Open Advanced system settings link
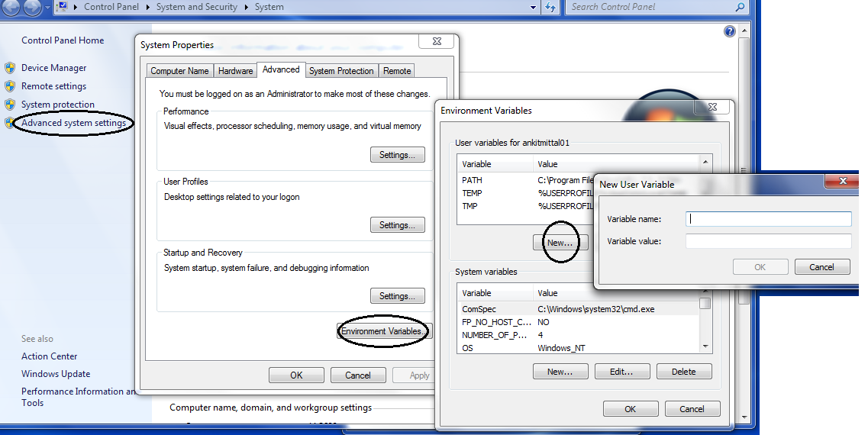The image size is (868, 435). point(73,123)
